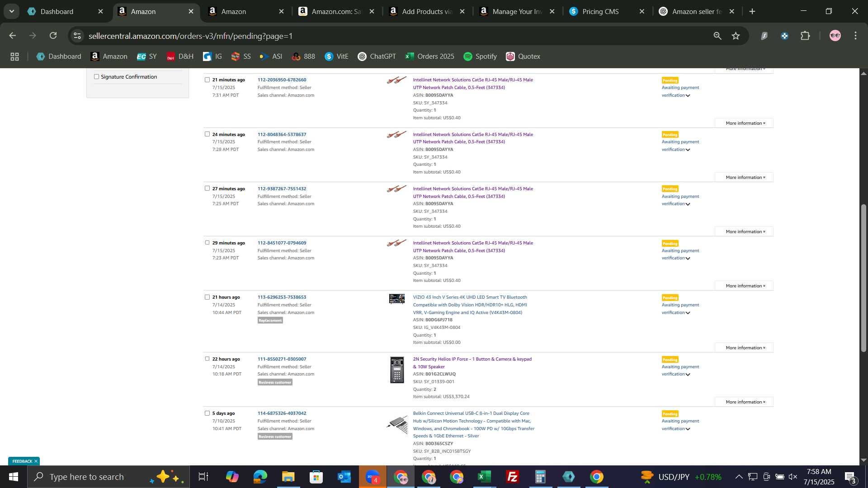This screenshot has width=868, height=488.
Task: Open Excel from the taskbar
Action: coord(485,477)
